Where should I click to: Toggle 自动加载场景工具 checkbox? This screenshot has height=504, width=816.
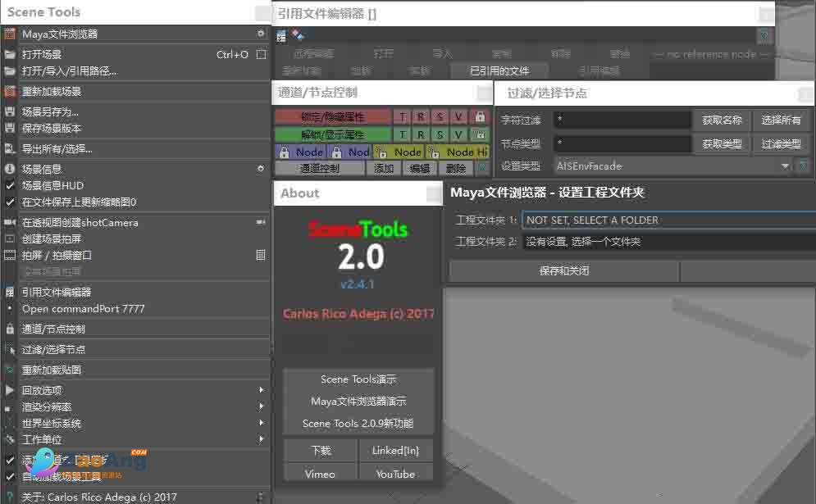pyautogui.click(x=10, y=476)
